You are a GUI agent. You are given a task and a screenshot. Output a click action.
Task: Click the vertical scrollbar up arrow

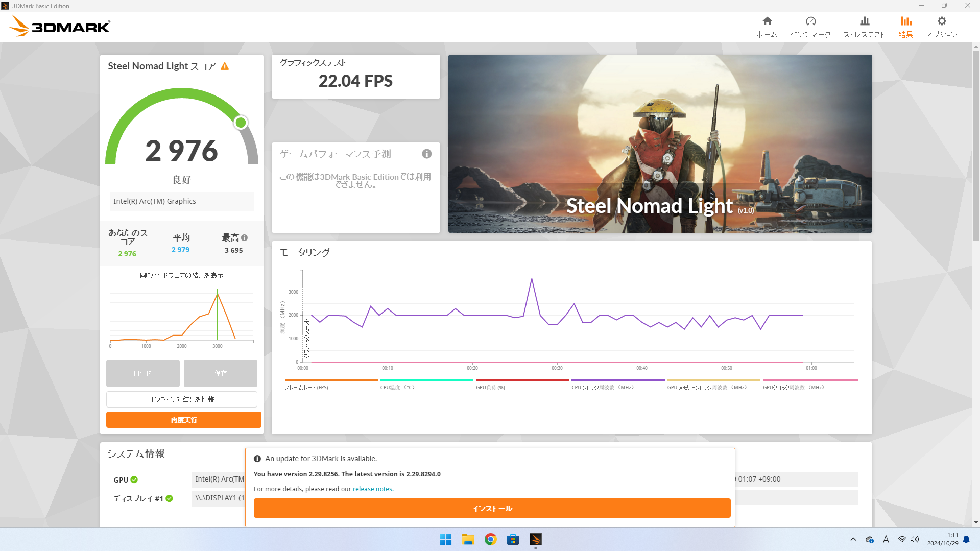(976, 47)
